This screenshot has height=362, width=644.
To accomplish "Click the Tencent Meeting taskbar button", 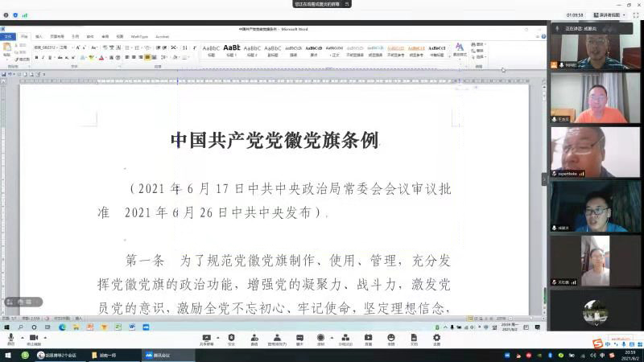I will [x=161, y=355].
